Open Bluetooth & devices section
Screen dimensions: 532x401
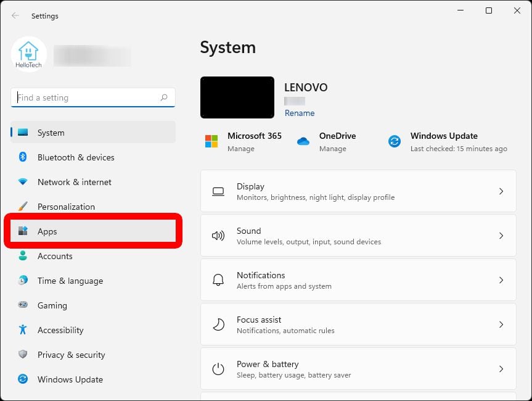coord(93,157)
